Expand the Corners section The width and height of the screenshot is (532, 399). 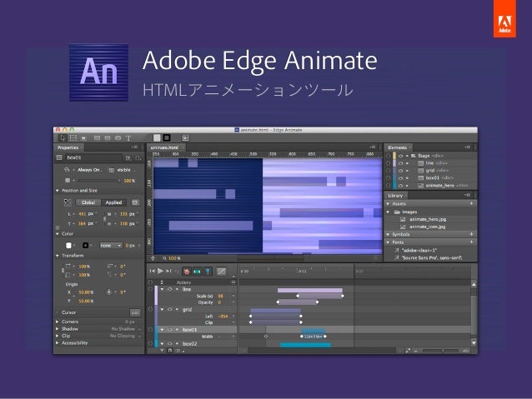58,322
